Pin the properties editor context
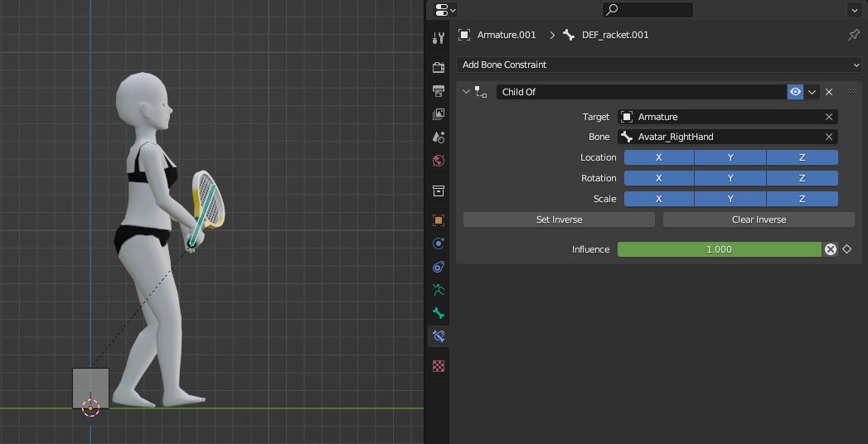868x444 pixels. pos(853,35)
